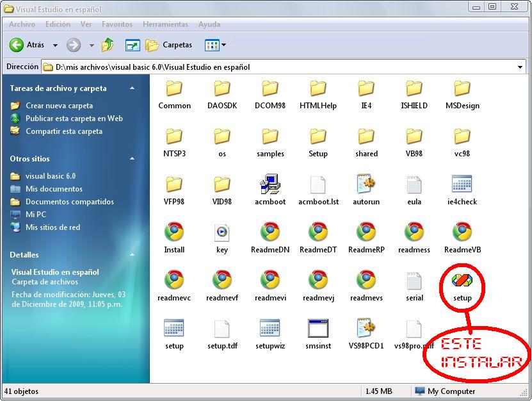
Task: Open the Ayuda menu
Action: pos(209,24)
